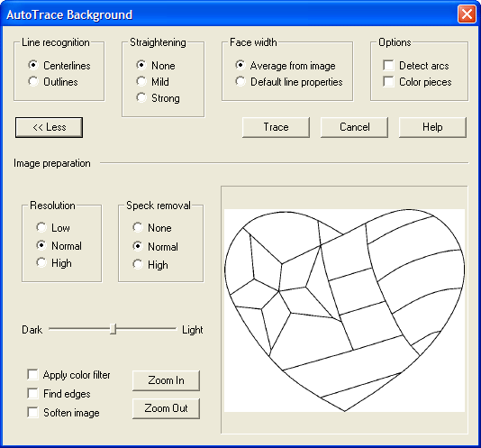Click the Trace button
Viewport: 481px width, 448px height.
point(276,127)
